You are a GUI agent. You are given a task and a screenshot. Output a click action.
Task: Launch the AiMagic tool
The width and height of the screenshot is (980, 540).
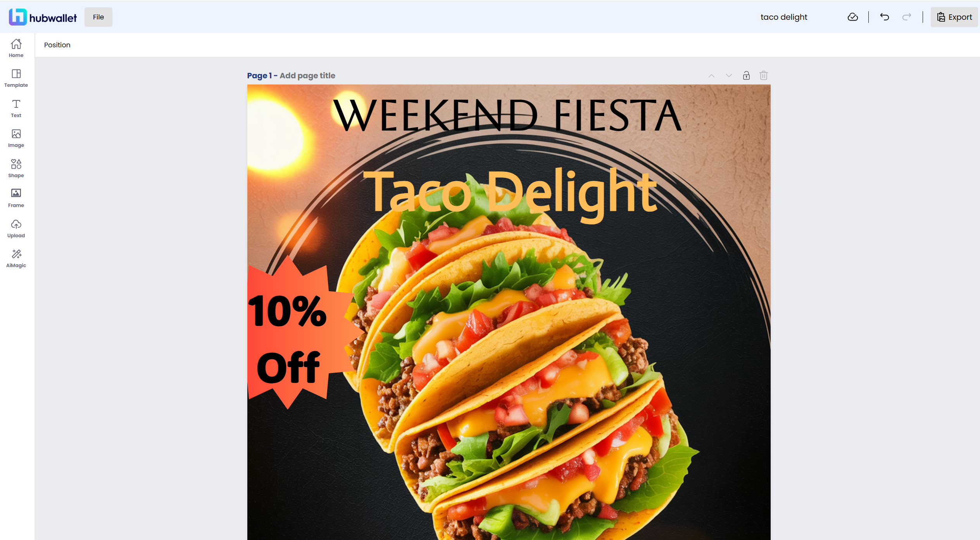click(x=16, y=259)
